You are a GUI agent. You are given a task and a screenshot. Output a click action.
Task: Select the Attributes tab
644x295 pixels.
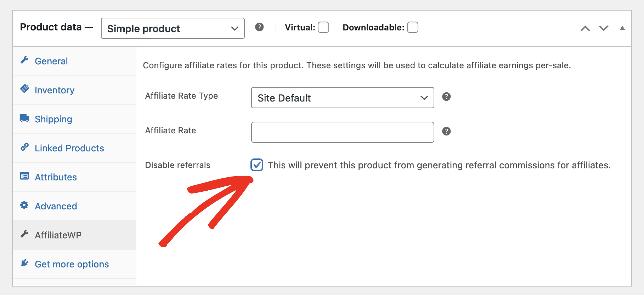74,177
